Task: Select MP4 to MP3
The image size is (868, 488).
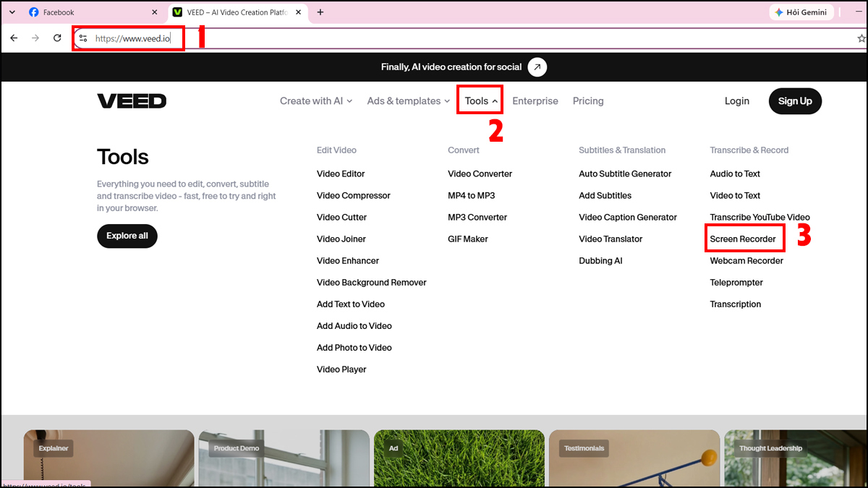Action: (x=472, y=195)
